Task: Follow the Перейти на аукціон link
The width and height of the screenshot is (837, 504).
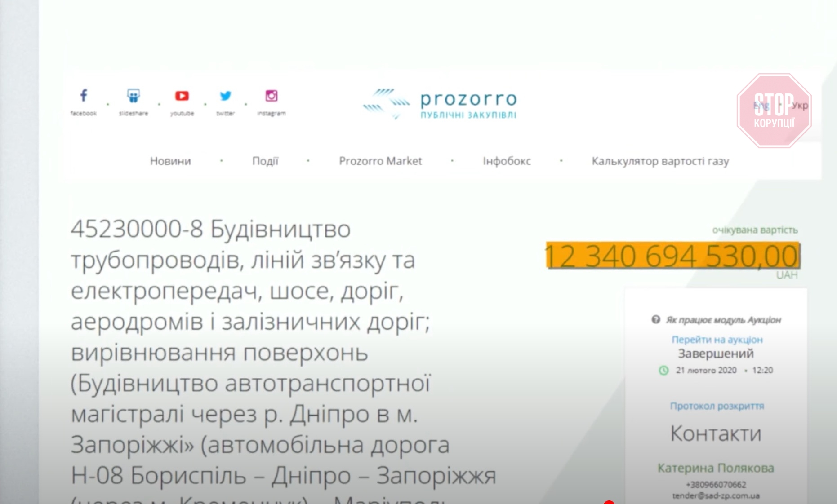Action: point(717,340)
